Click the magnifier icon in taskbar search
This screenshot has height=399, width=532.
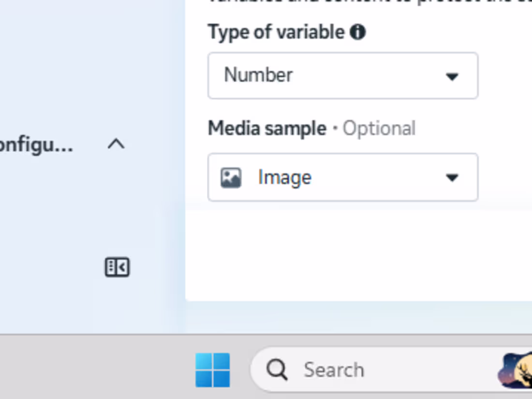(x=277, y=370)
